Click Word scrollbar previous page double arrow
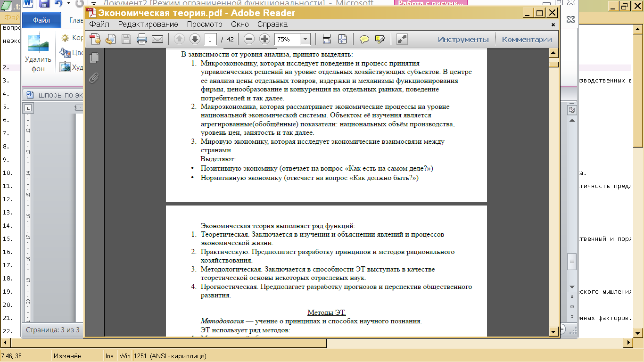 pyautogui.click(x=572, y=297)
